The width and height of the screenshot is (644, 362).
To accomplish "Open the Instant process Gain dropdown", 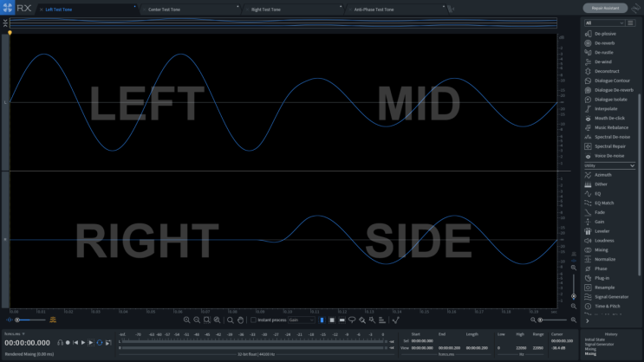I will pyautogui.click(x=302, y=320).
